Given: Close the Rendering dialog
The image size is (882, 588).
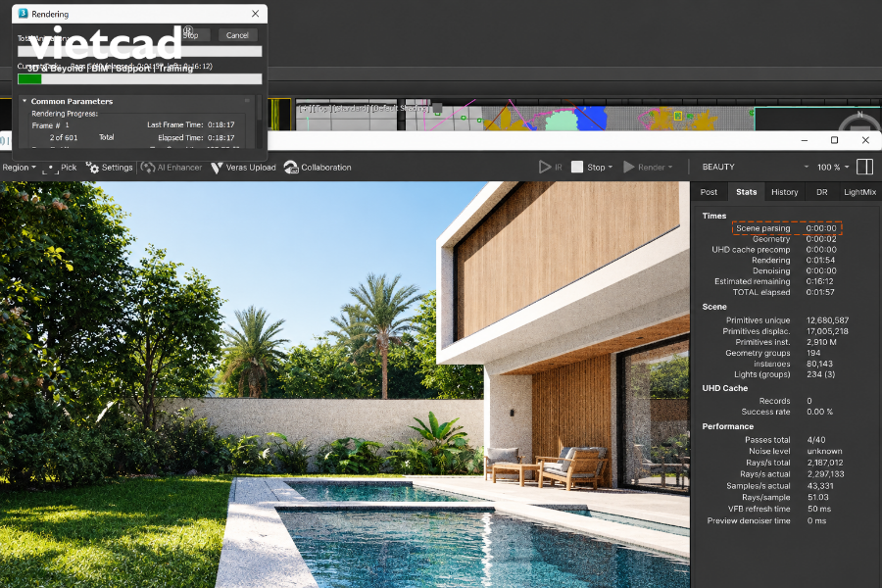Looking at the screenshot, I should 256,14.
